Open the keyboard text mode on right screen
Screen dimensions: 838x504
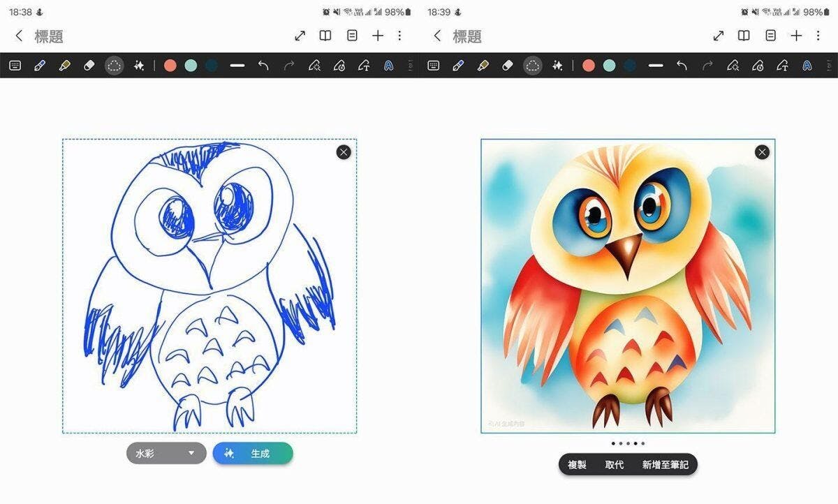click(x=434, y=66)
